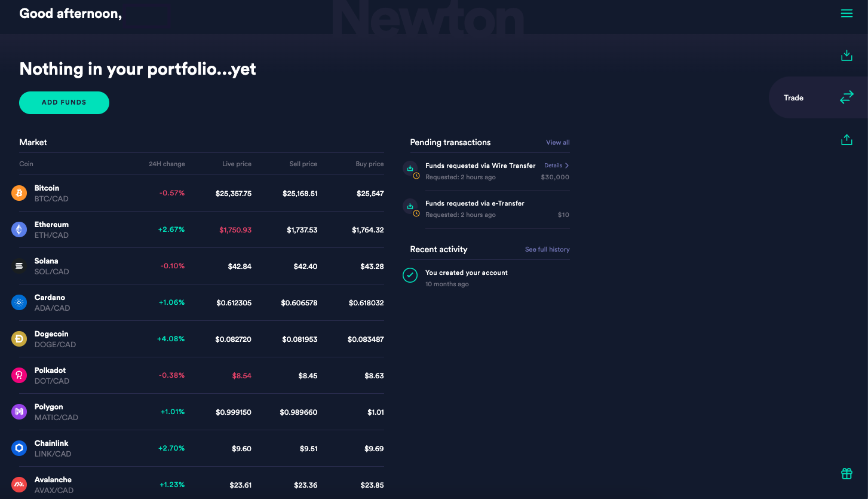Screen dimensions: 868x499
Task: Click See full history link
Action: (x=547, y=249)
